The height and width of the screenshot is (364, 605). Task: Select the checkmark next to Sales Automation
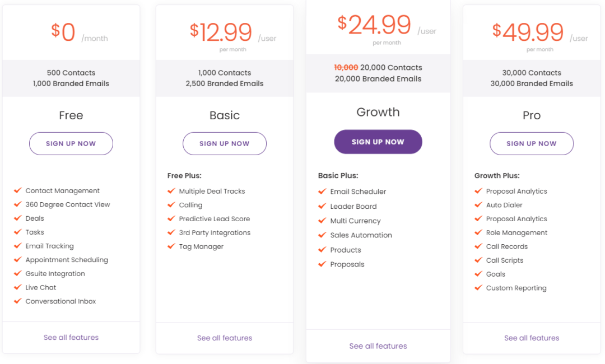pos(322,235)
